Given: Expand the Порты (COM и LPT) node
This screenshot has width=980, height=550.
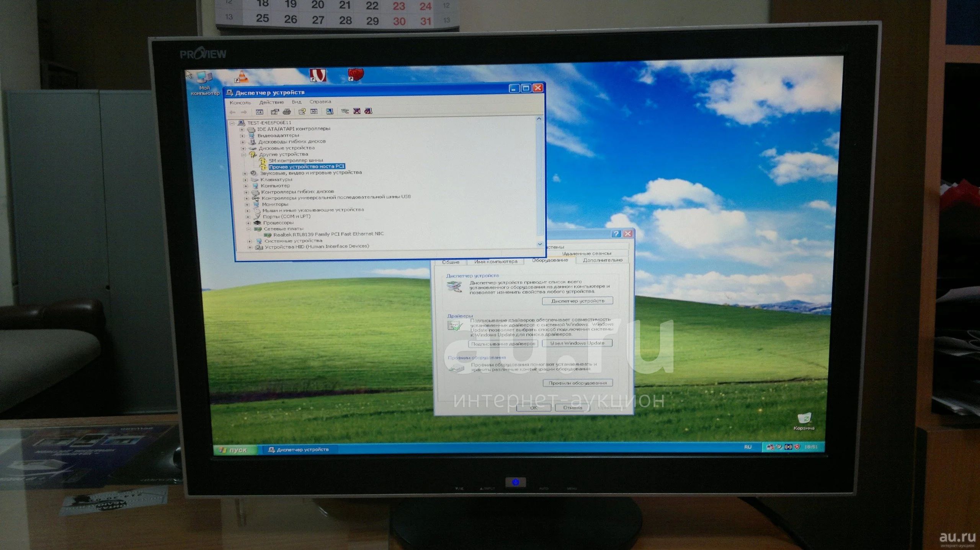Looking at the screenshot, I should 248,217.
